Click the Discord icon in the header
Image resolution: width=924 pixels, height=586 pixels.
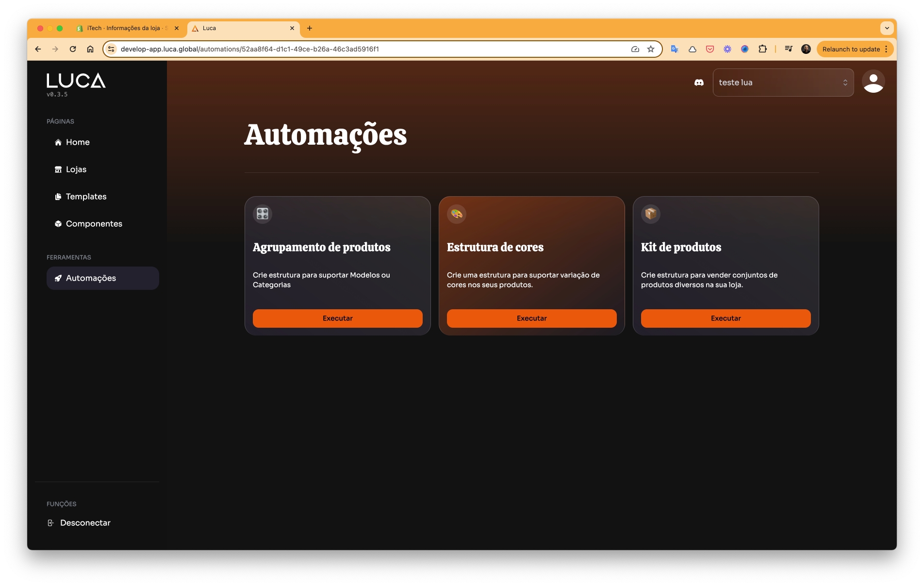coord(699,83)
